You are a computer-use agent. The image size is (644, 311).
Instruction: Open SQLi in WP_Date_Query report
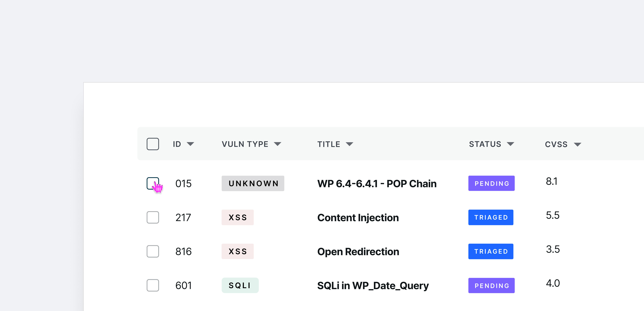coord(373,285)
